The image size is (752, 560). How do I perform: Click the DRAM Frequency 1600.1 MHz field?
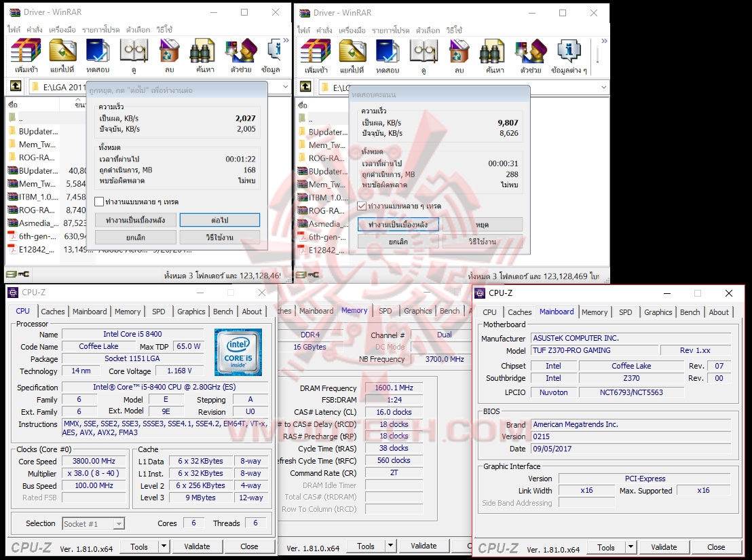pos(394,388)
